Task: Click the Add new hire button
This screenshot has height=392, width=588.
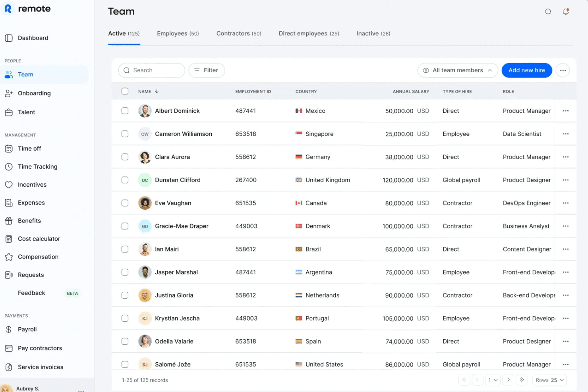Action: click(527, 70)
